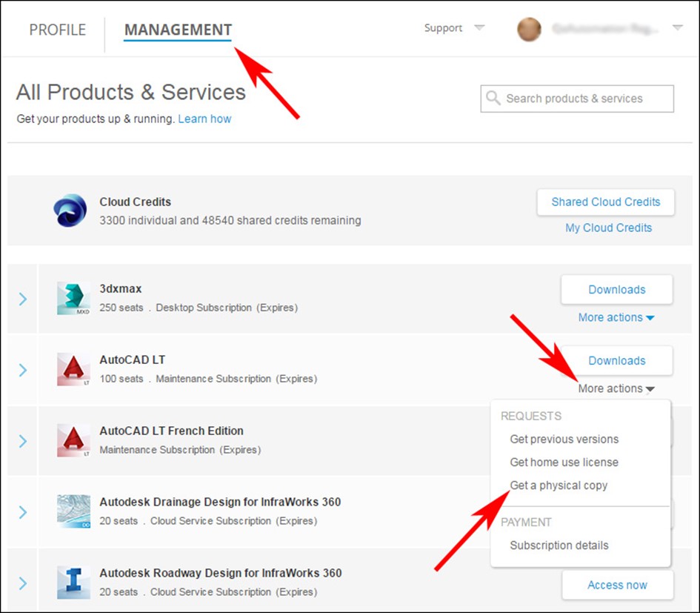Click the Cloud Credits swirl icon

coord(70,211)
